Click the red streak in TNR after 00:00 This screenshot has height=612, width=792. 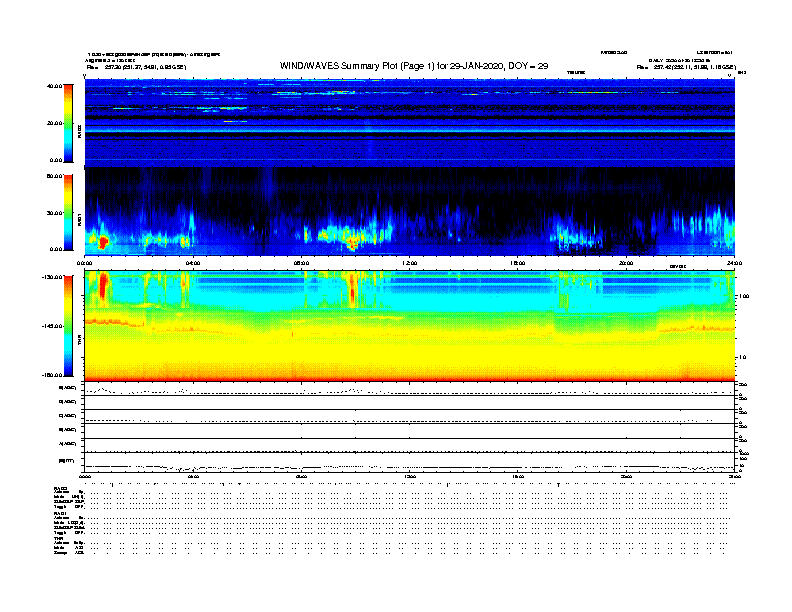point(104,288)
